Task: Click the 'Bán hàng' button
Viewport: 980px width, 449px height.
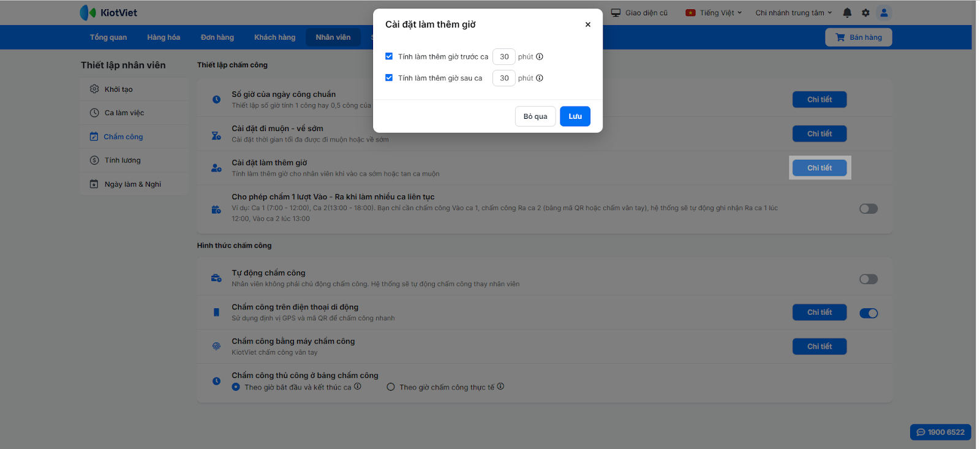Action: (x=859, y=37)
